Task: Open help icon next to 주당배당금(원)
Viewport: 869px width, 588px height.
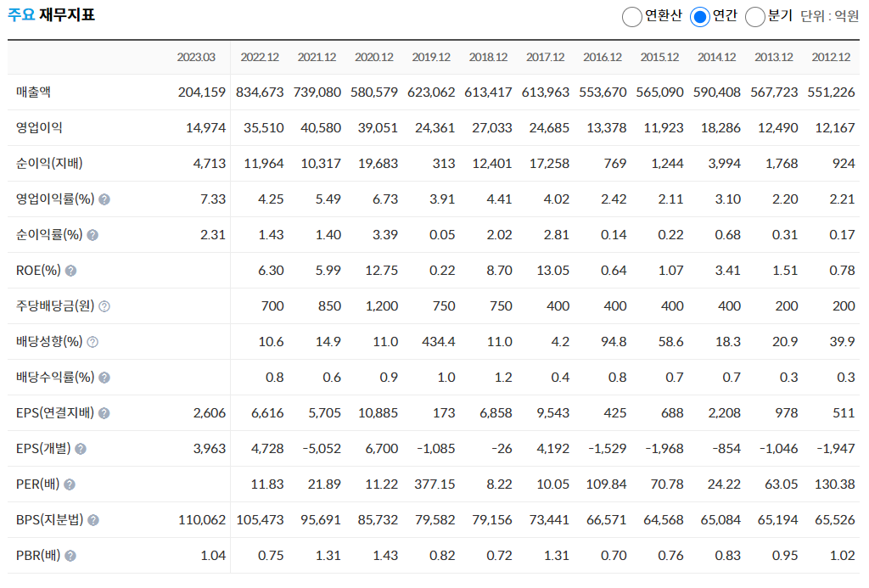Action: [x=104, y=306]
